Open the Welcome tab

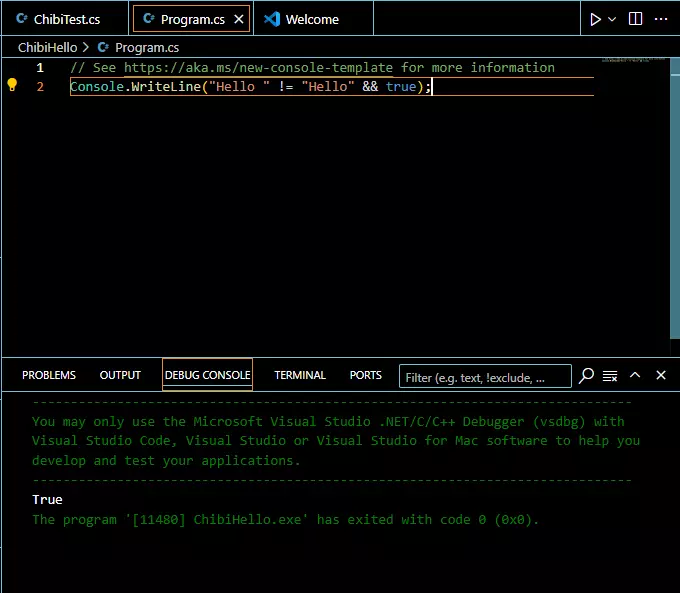(x=313, y=19)
